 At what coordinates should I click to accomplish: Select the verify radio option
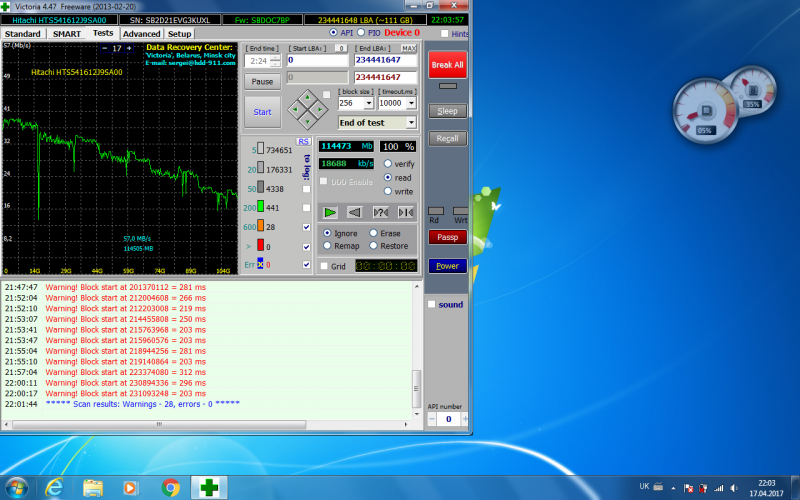pos(388,163)
